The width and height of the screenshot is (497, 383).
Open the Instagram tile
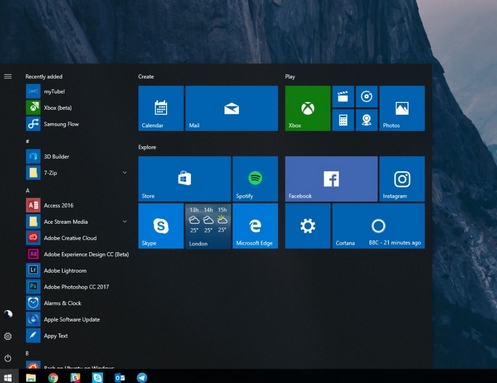pos(402,179)
